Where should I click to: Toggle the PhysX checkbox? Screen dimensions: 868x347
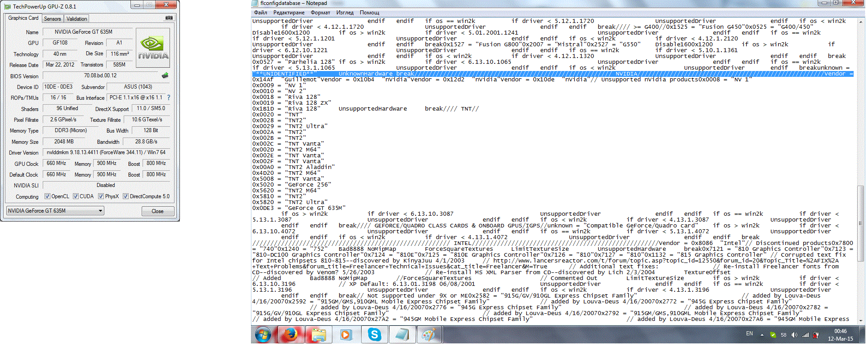101,196
